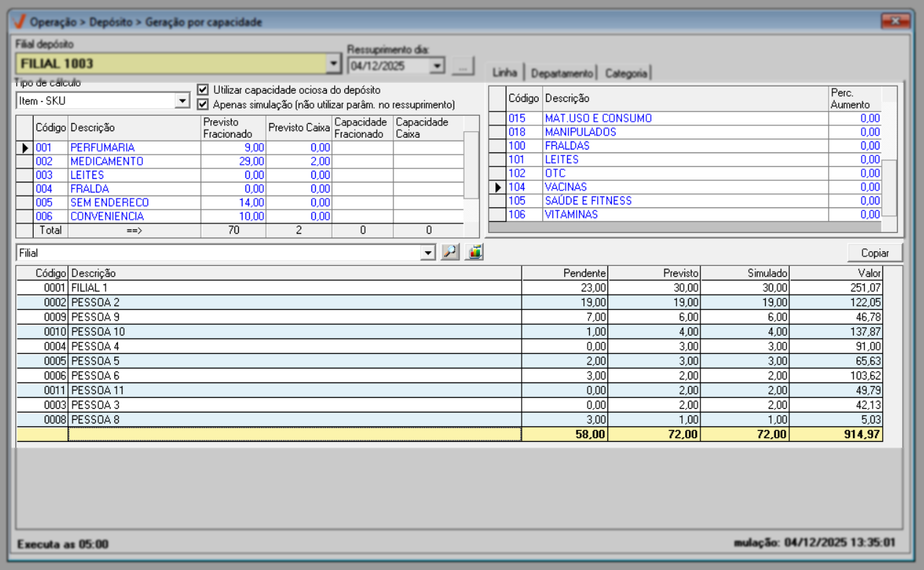This screenshot has width=924, height=570.
Task: Click the Valor column header
Action: click(x=837, y=273)
